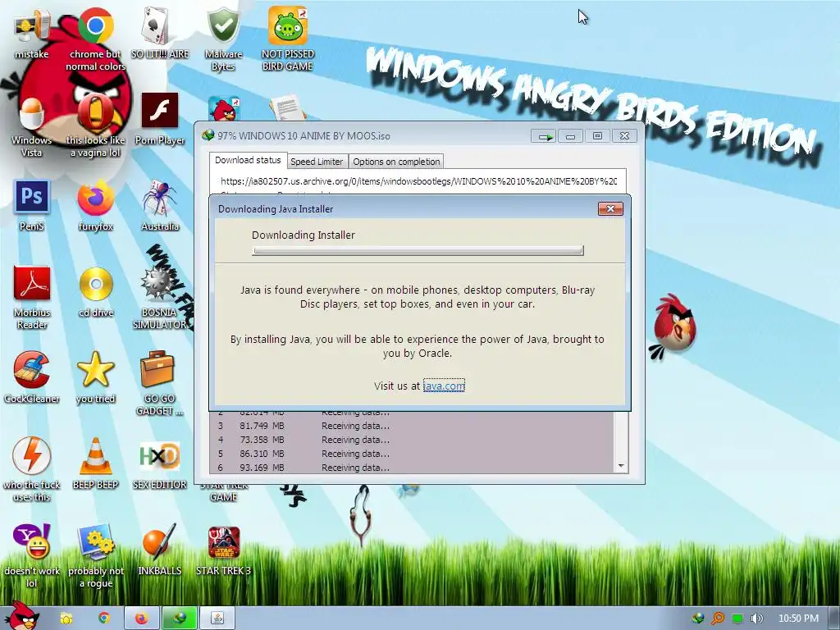Select the Internet Download Manager taskbar button

coord(180,619)
